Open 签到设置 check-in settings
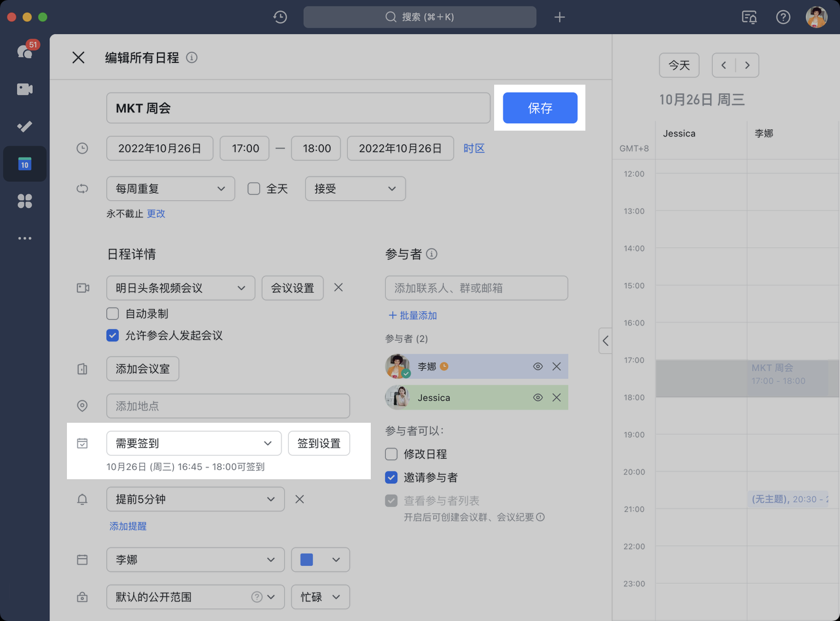 point(319,443)
